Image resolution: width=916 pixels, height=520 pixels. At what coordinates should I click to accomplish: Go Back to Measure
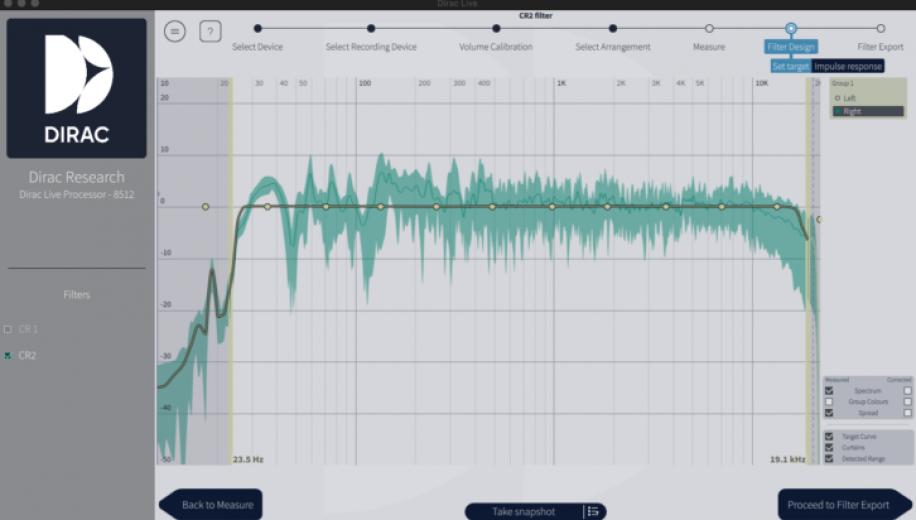click(211, 505)
